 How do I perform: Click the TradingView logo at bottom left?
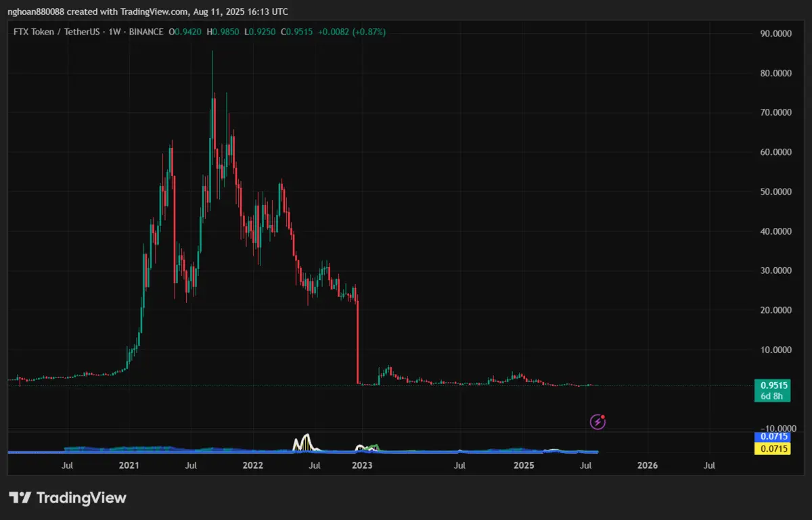tap(67, 498)
